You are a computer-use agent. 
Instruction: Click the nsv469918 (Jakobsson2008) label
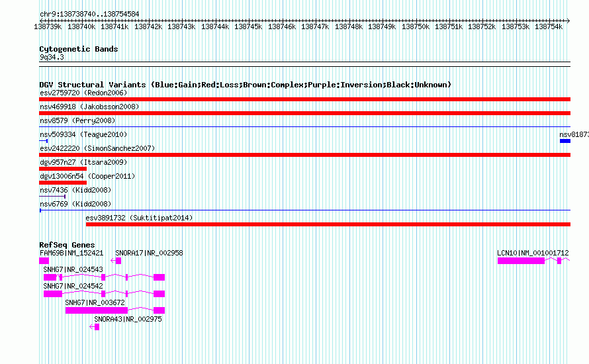[x=89, y=107]
